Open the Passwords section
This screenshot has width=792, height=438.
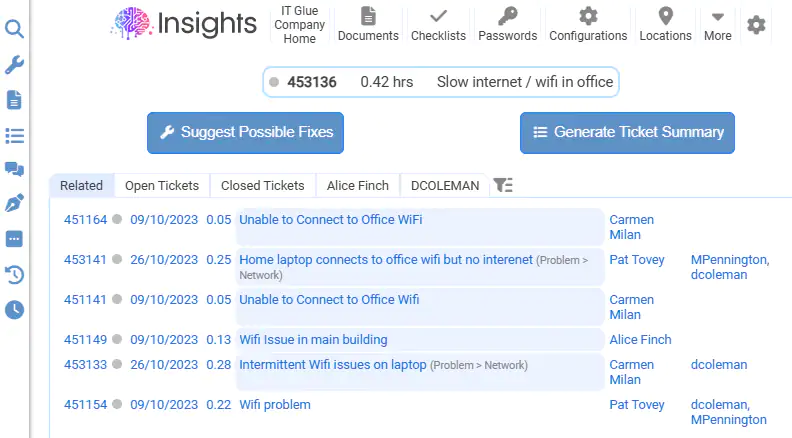coord(508,24)
